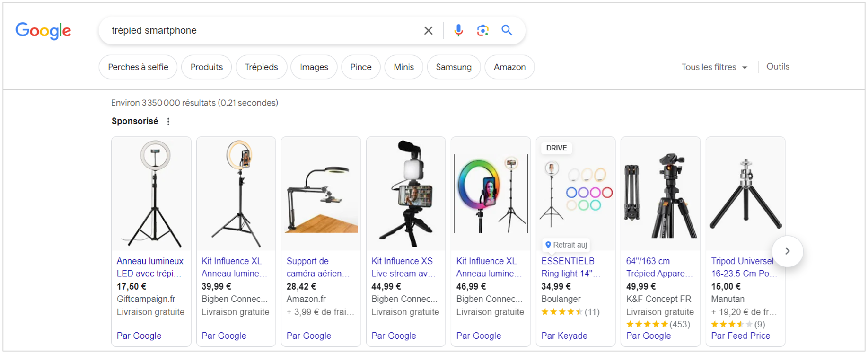Open the 64"/163 cm Trépied Appareil link

659,267
